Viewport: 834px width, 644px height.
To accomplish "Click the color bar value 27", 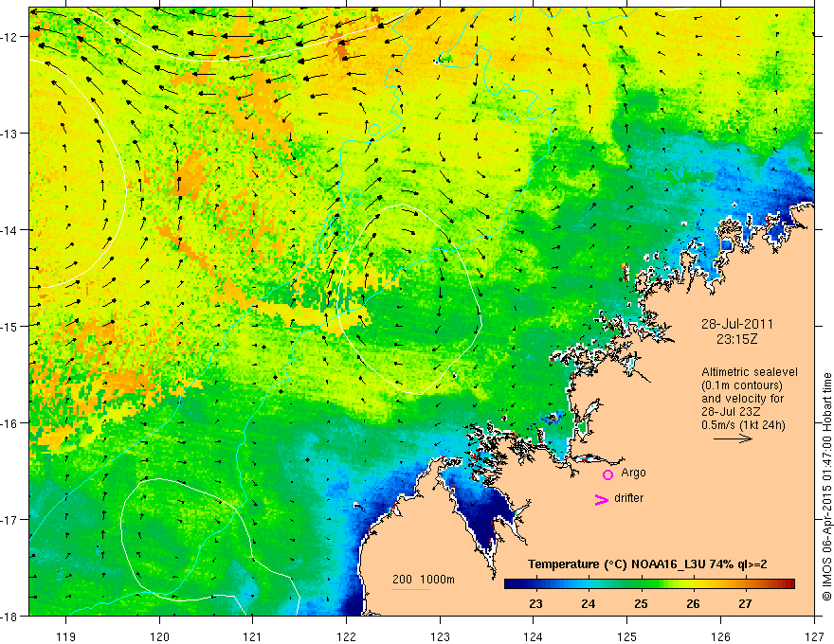I will 745,603.
